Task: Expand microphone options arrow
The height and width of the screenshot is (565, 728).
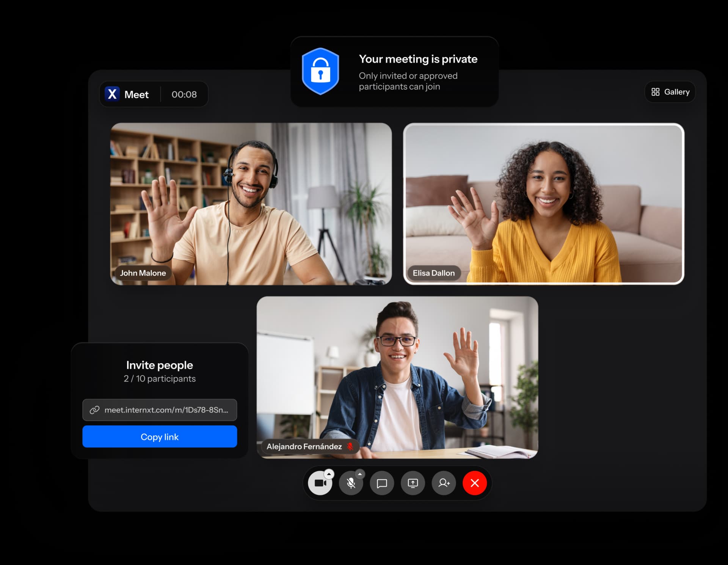Action: coord(360,474)
